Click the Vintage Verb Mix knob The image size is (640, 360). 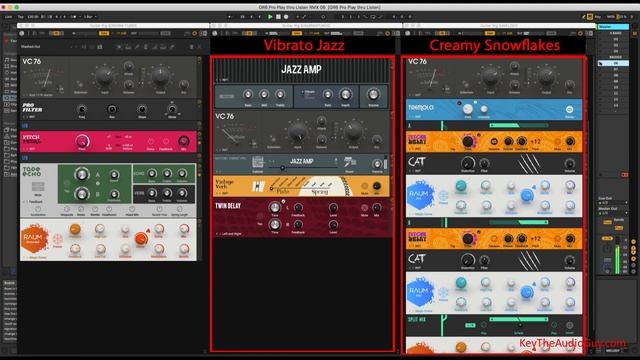click(377, 186)
